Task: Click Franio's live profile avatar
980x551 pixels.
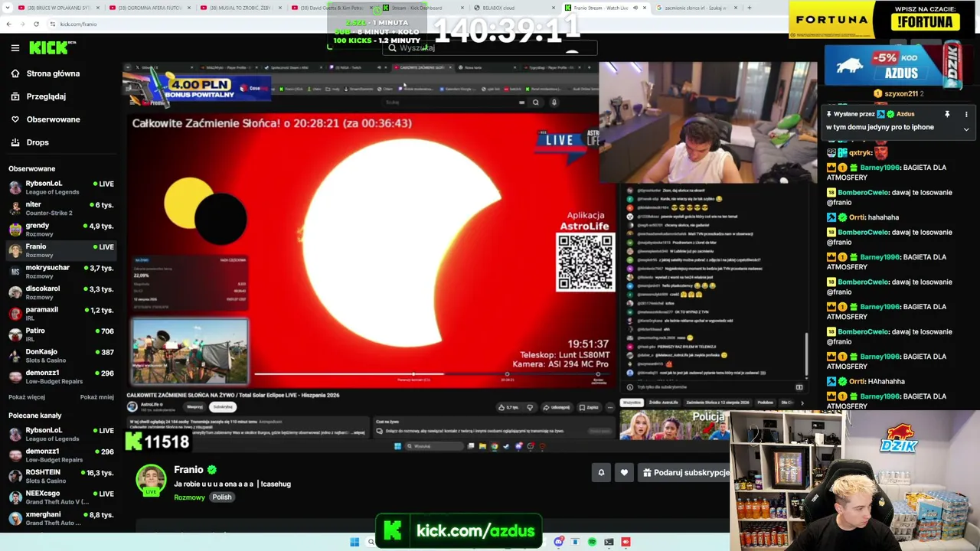Action: point(151,480)
